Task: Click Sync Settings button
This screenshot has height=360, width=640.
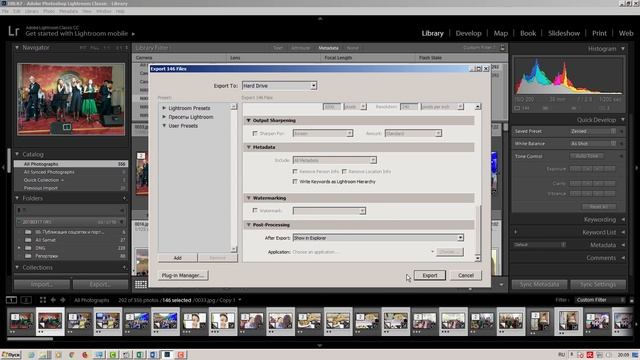Action: 598,284
